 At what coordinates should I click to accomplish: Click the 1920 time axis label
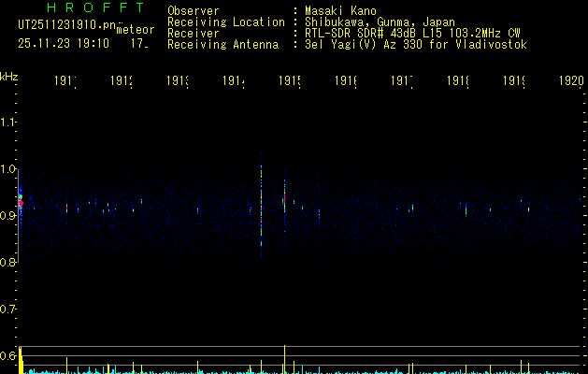point(571,80)
